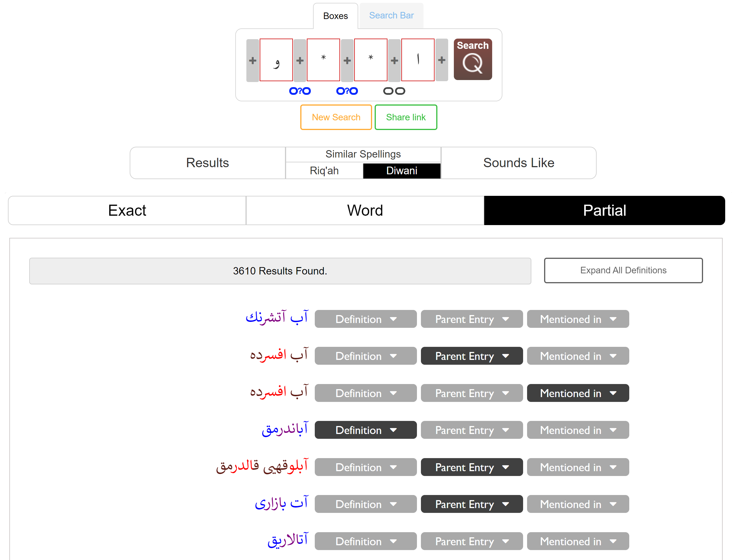This screenshot has width=732, height=560.
Task: Click the rightmost plus button beside Search
Action: click(441, 60)
